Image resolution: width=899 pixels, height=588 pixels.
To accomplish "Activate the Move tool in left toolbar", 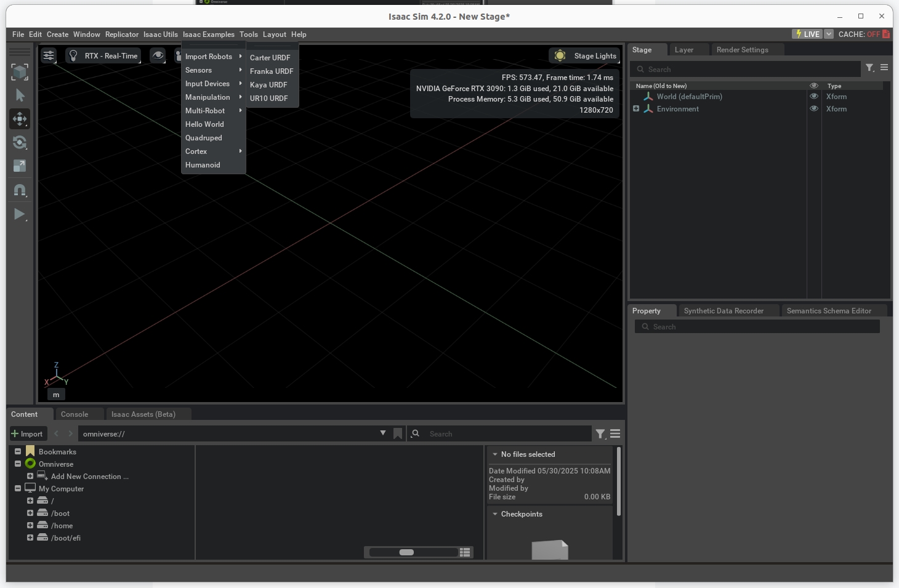I will tap(20, 119).
